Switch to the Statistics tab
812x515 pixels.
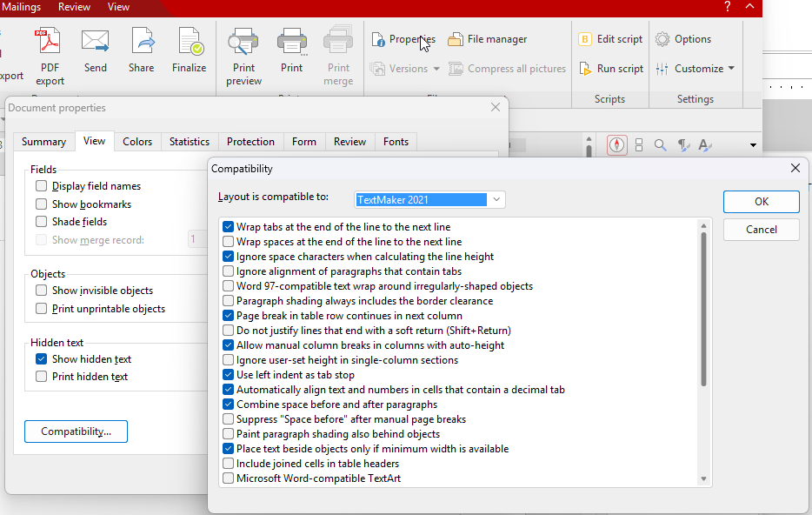[190, 142]
